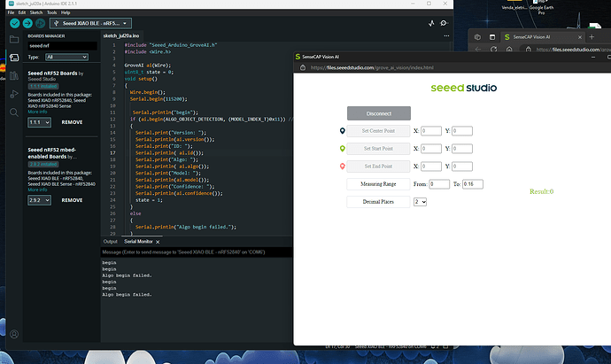Screen dimensions: 611x364
Task: Click the browser workspaces icon
Action: [x=477, y=37]
